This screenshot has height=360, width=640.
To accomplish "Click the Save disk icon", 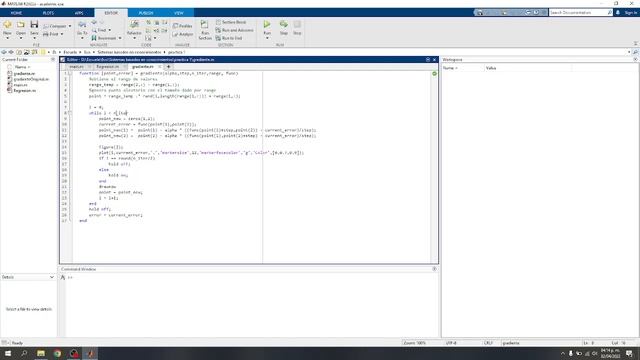I will (x=34, y=24).
